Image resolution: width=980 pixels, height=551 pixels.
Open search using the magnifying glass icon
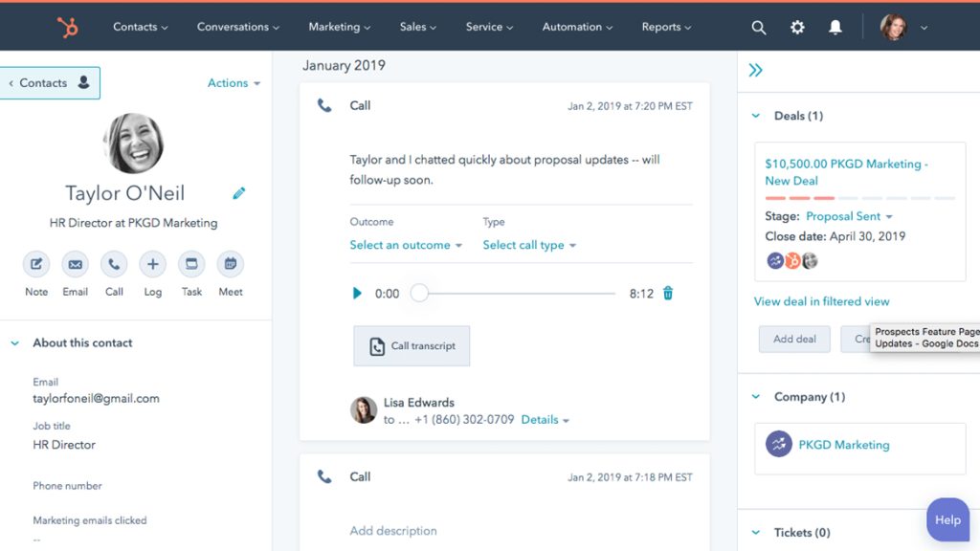tap(759, 27)
